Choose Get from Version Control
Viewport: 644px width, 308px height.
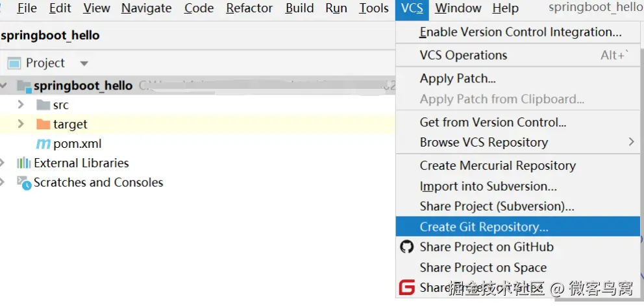[493, 122]
